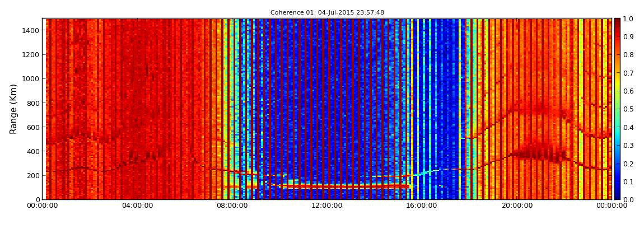Click the colorbar 0.3 label
Screen dimensions: 644x228
click(628, 146)
